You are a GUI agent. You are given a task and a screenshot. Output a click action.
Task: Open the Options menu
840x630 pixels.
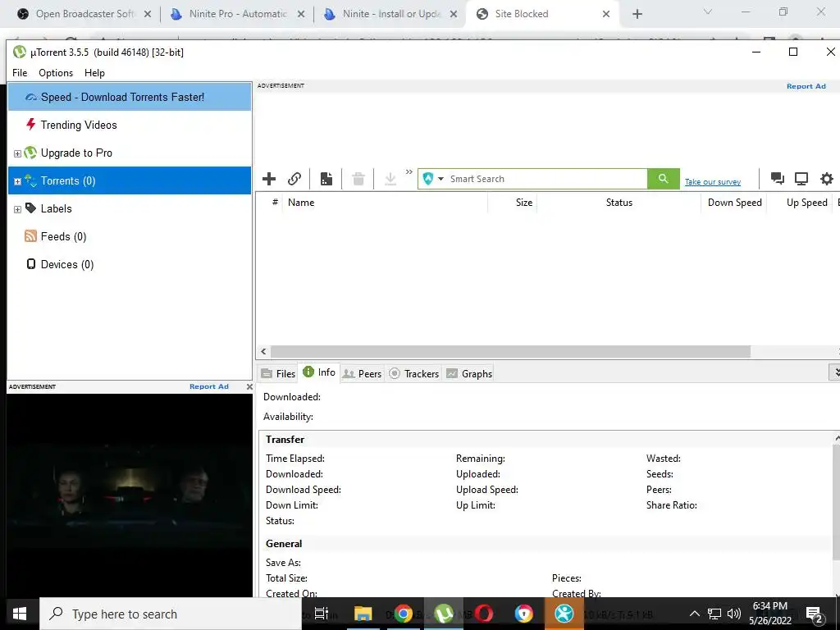(x=56, y=73)
